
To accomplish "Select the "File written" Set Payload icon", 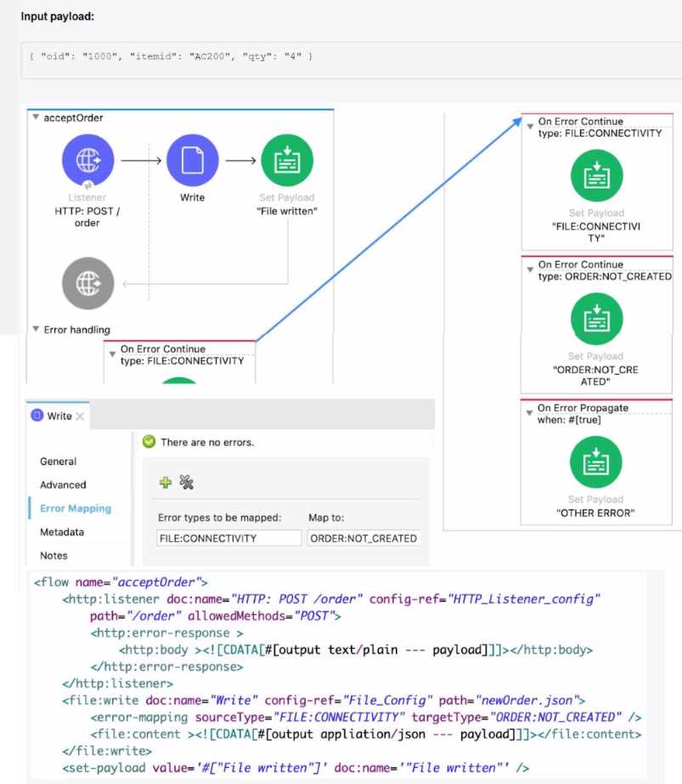I will [287, 161].
